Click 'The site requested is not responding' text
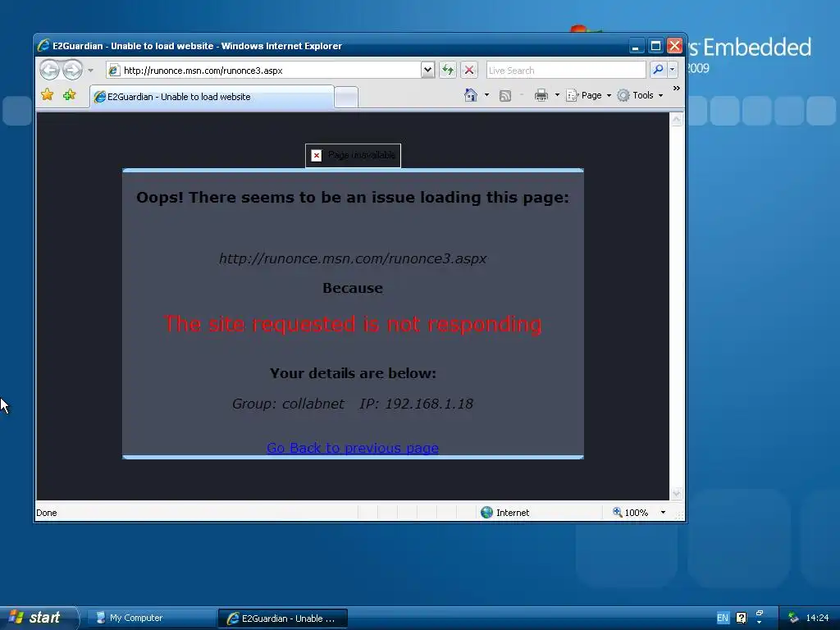Image resolution: width=840 pixels, height=630 pixels. pyautogui.click(x=353, y=324)
